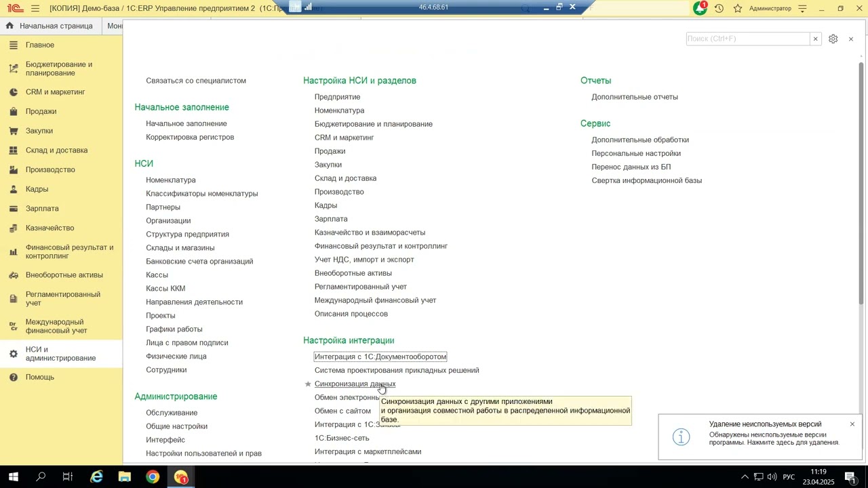Open Дополнительные обработки
The height and width of the screenshot is (488, 868).
[x=640, y=140]
